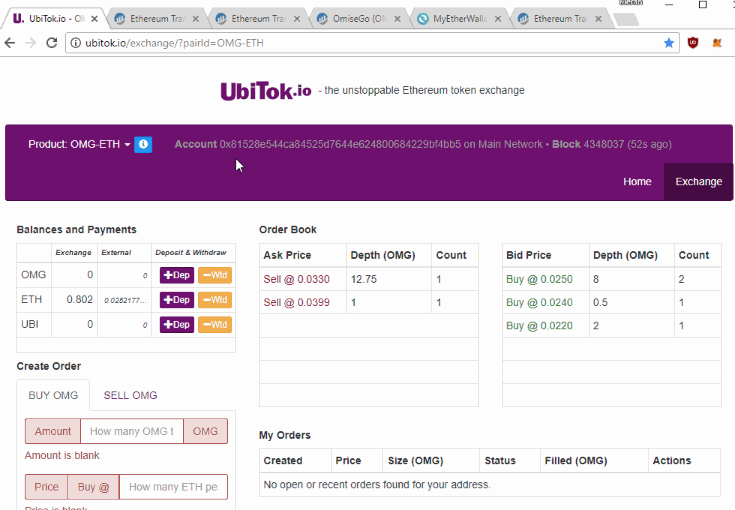
Task: Click the site info icon in address bar
Action: click(x=75, y=43)
